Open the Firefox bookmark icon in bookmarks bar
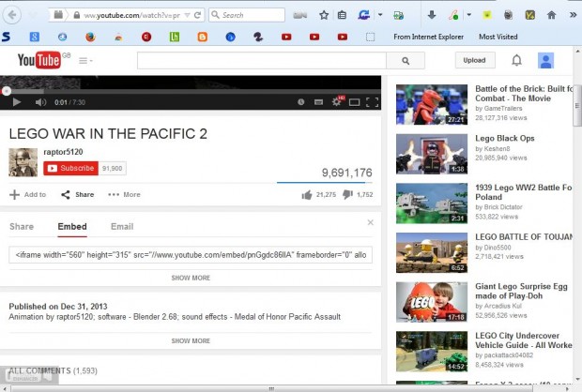Viewport: 582px width, 392px height. pos(90,37)
